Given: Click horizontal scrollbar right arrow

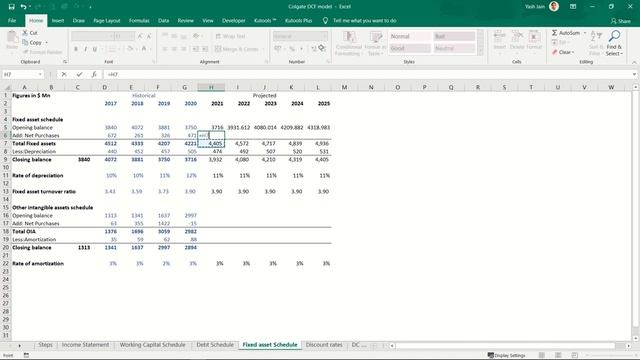Looking at the screenshot, I should [629, 346].
